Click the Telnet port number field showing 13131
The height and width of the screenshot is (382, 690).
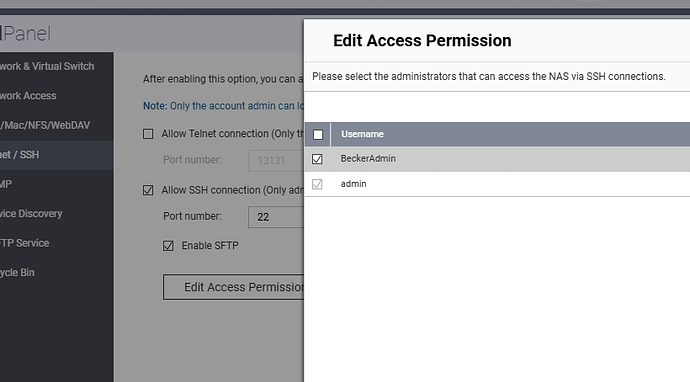click(x=276, y=161)
